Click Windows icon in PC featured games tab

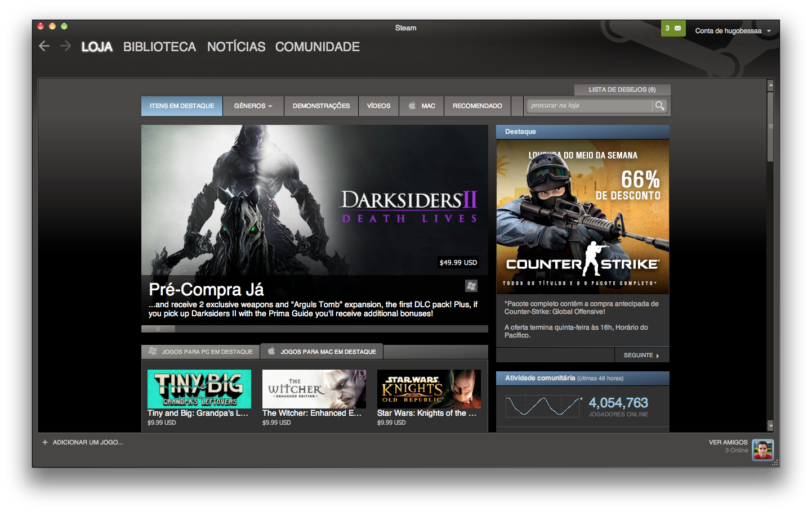click(x=153, y=351)
